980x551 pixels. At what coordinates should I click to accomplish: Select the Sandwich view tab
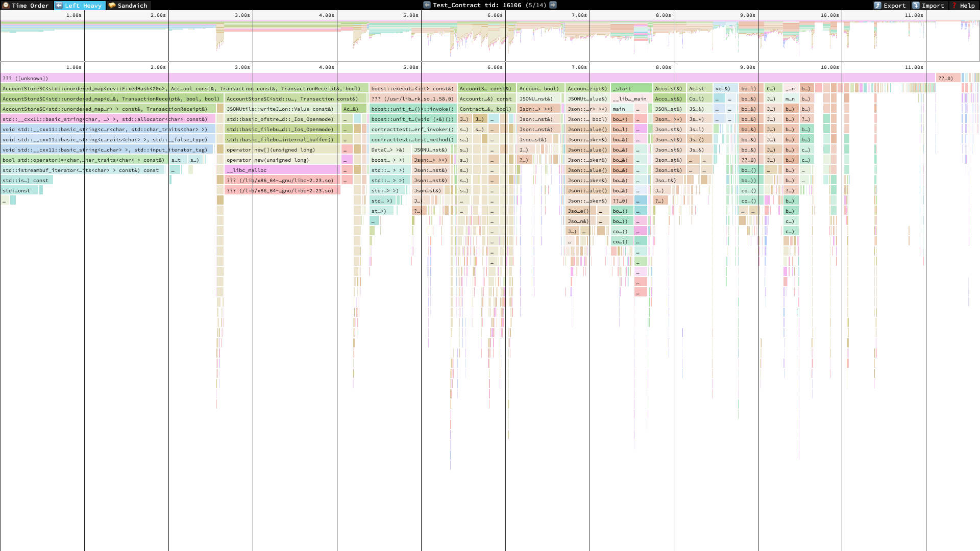(x=128, y=6)
